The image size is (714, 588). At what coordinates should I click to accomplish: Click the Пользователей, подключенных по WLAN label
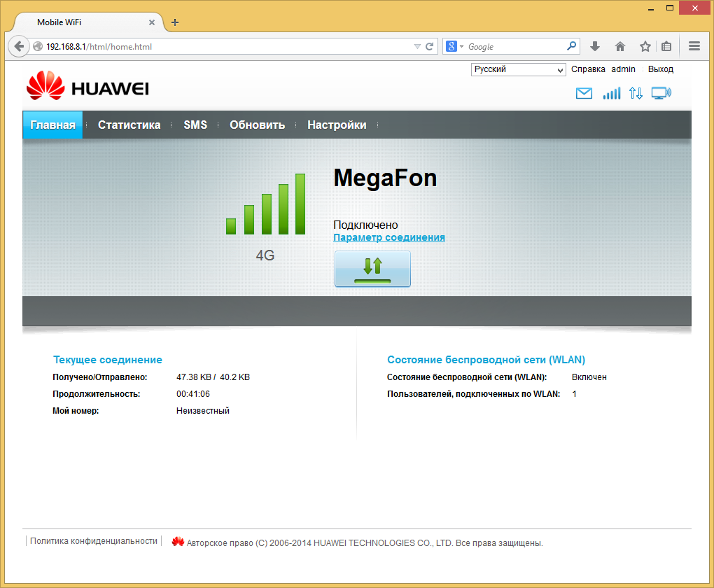pos(474,394)
